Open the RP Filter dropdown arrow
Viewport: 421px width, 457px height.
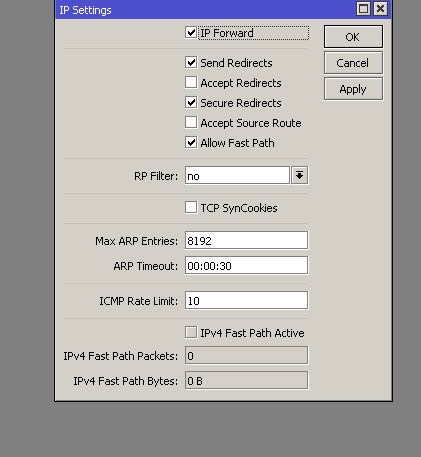point(300,175)
